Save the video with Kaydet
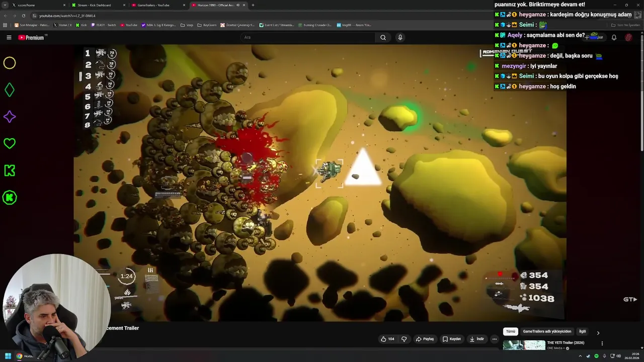The height and width of the screenshot is (362, 644). click(451, 339)
